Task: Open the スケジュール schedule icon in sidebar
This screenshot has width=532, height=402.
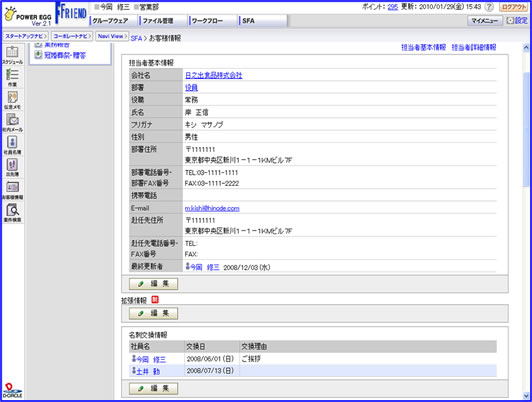Action: coord(12,55)
